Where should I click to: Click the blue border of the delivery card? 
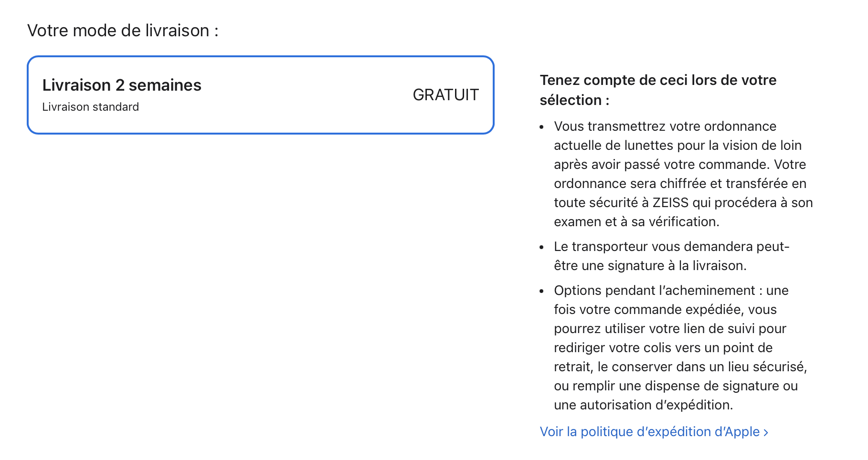[x=260, y=57]
